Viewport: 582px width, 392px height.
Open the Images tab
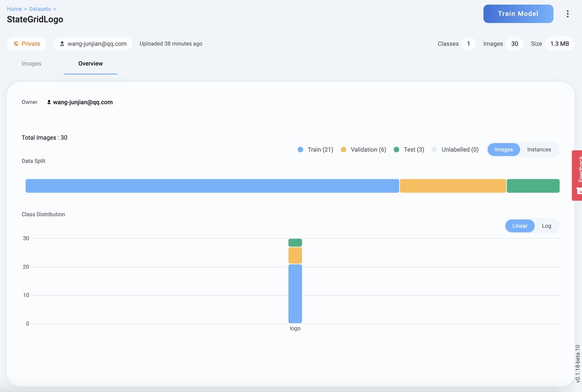click(31, 63)
